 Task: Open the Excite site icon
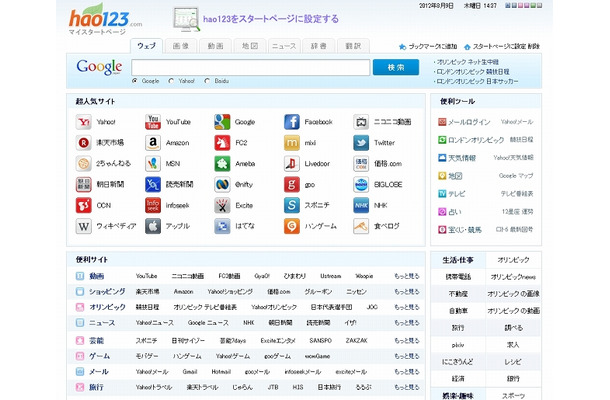click(222, 205)
